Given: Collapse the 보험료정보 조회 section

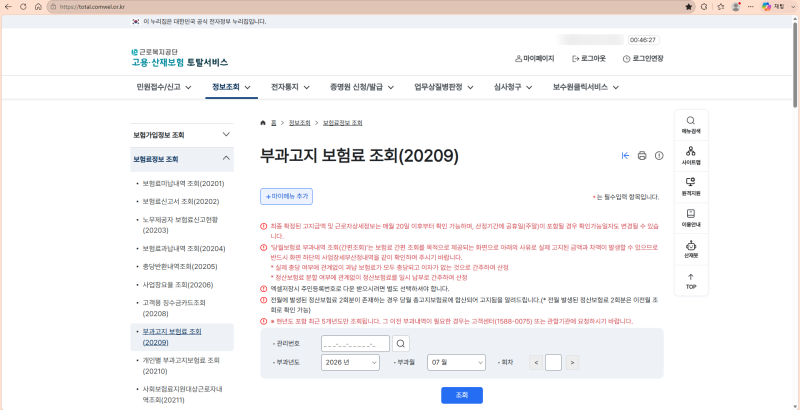Looking at the screenshot, I should coord(182,159).
